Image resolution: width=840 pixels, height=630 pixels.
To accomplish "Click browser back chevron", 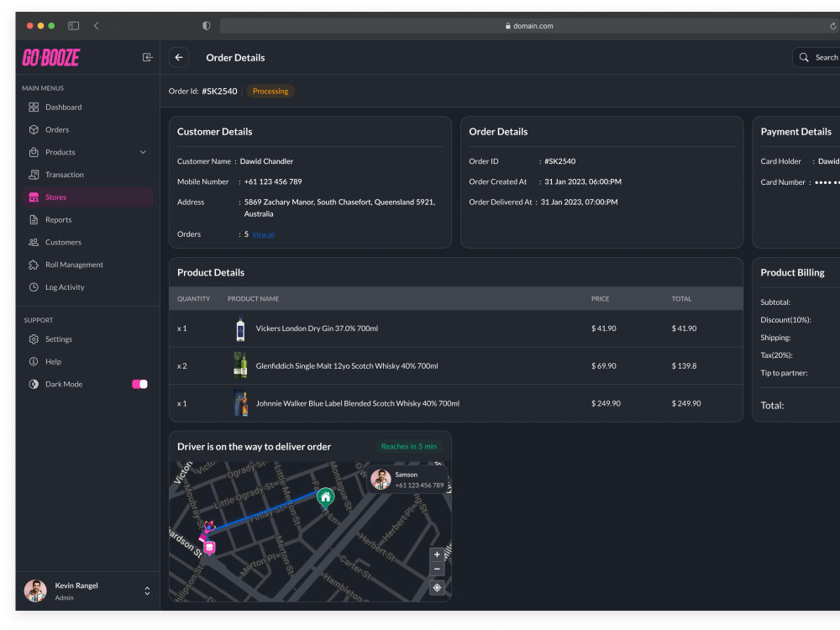I will [x=97, y=26].
